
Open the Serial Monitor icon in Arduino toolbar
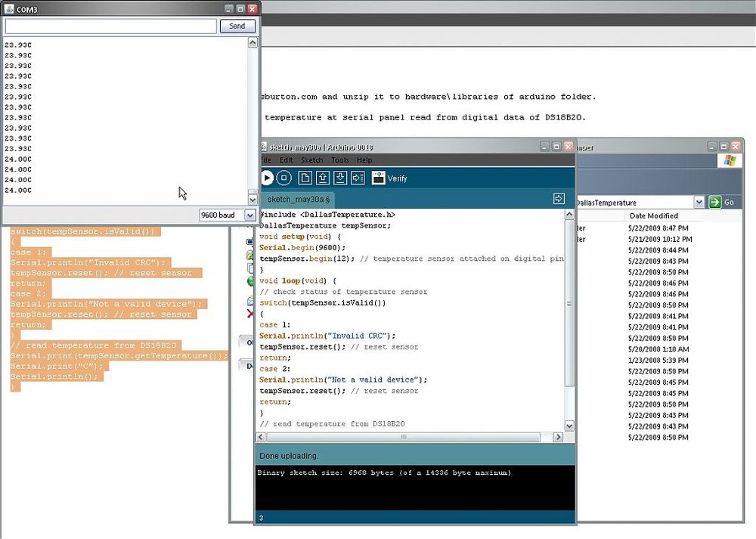click(379, 178)
